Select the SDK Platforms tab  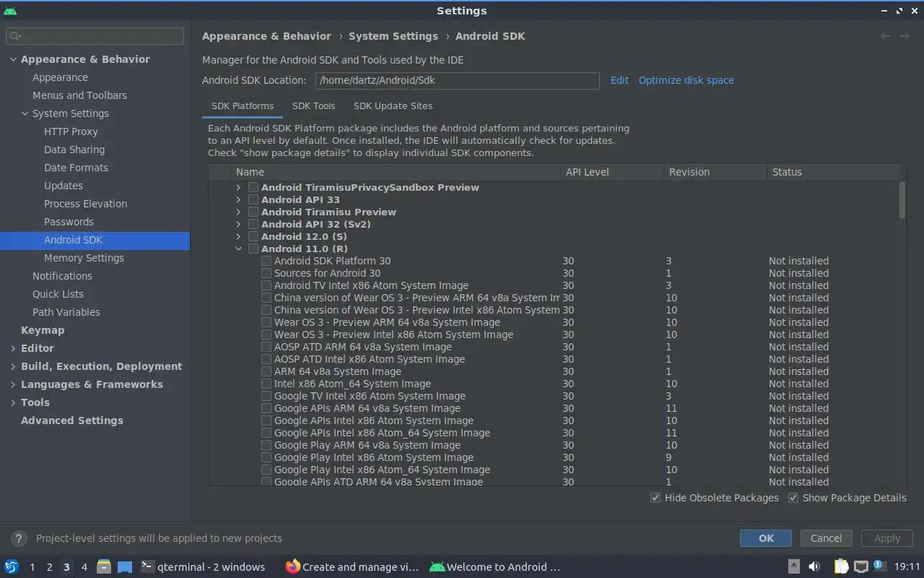[x=243, y=105]
